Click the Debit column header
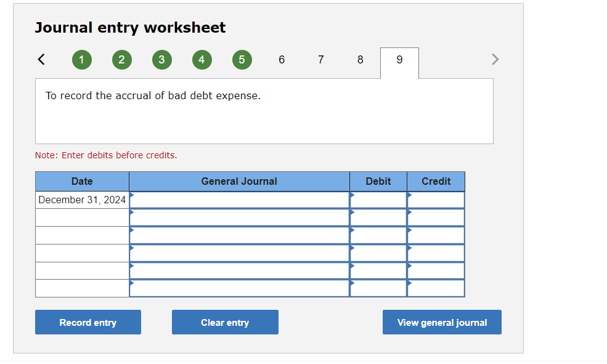 (378, 182)
